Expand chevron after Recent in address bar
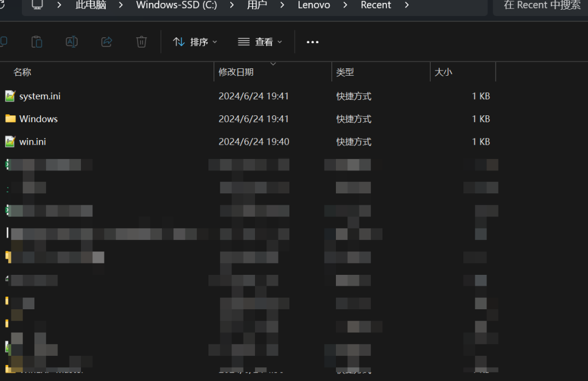Screen dimensions: 588x381 [x=407, y=5]
